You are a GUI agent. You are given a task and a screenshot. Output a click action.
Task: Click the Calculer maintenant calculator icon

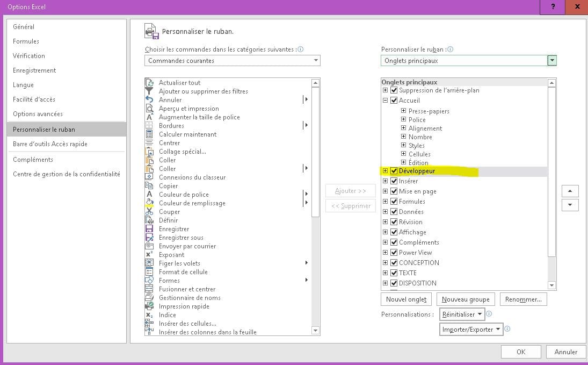coord(149,134)
